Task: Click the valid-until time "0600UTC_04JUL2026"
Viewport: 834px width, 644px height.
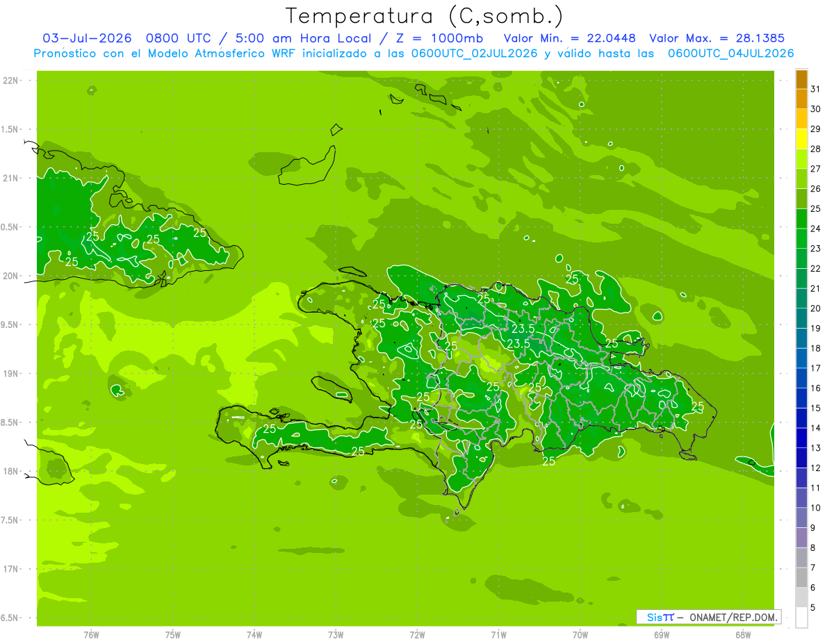Action: point(730,53)
